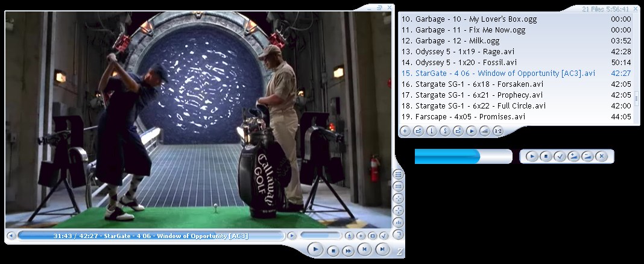
Task: Select playlist item 11 Fix Me Now.ogg
Action: 516,30
